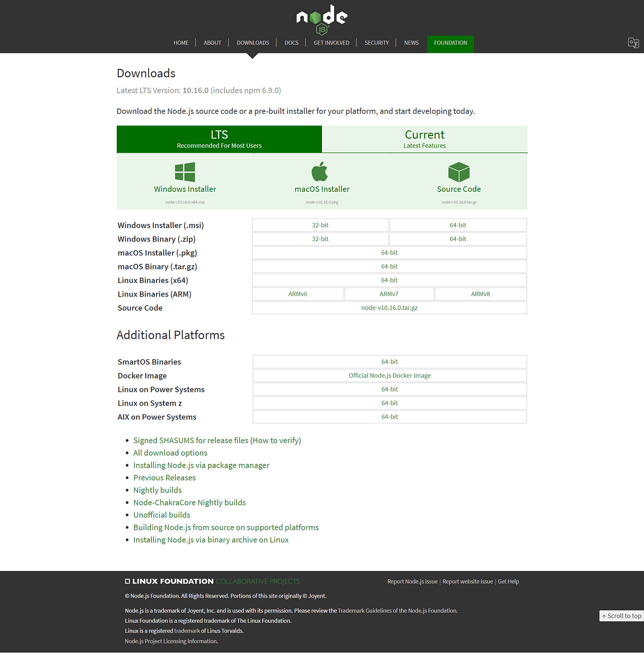
Task: Open the SECURITY page from navigation
Action: pyautogui.click(x=376, y=43)
